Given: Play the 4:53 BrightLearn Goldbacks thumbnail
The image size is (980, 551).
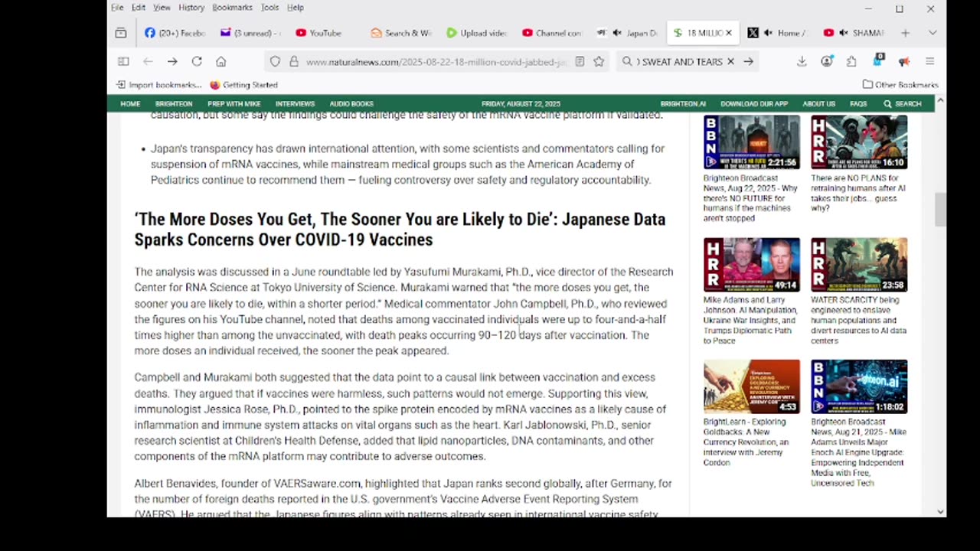Looking at the screenshot, I should point(752,386).
